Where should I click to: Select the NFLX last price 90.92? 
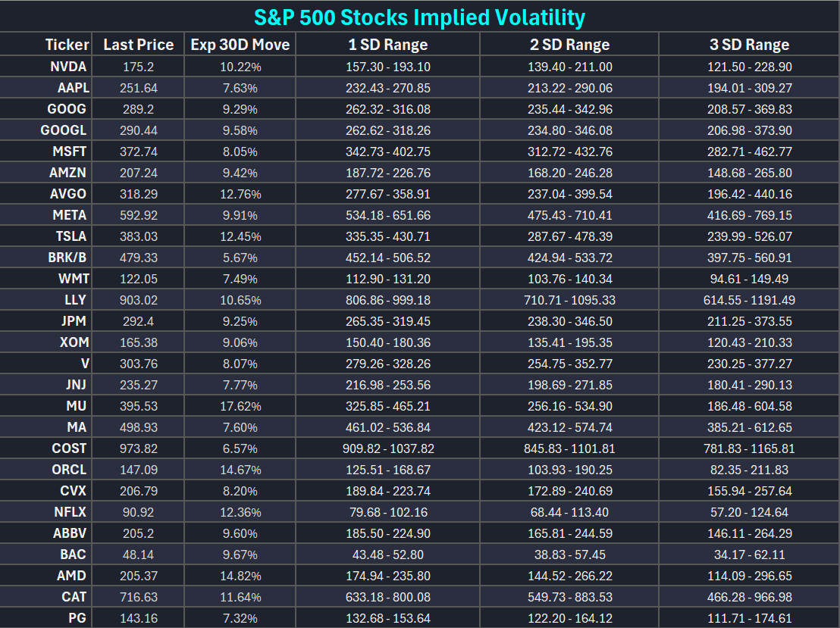pos(139,512)
